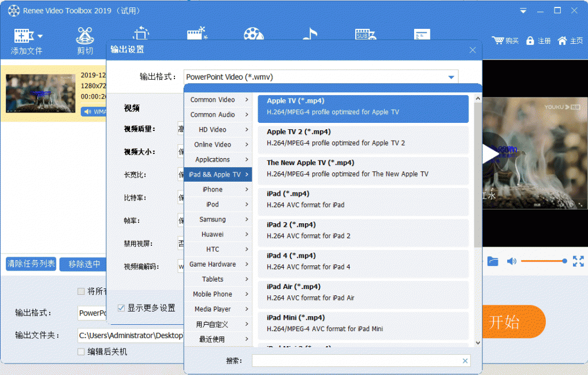Image resolution: width=588 pixels, height=375 pixels.
Task: Toggle fullscreen preview icon
Action: tap(578, 261)
